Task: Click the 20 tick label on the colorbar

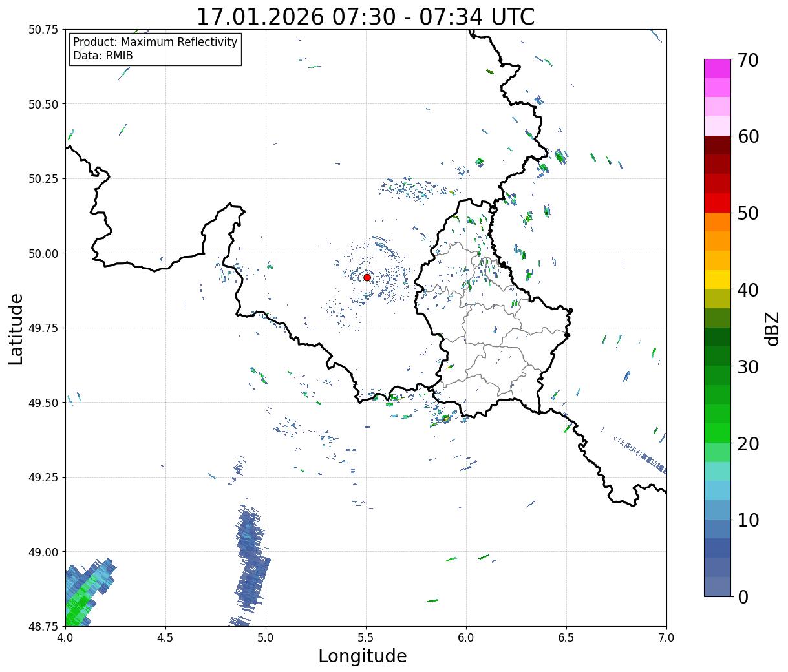Action: (x=748, y=443)
